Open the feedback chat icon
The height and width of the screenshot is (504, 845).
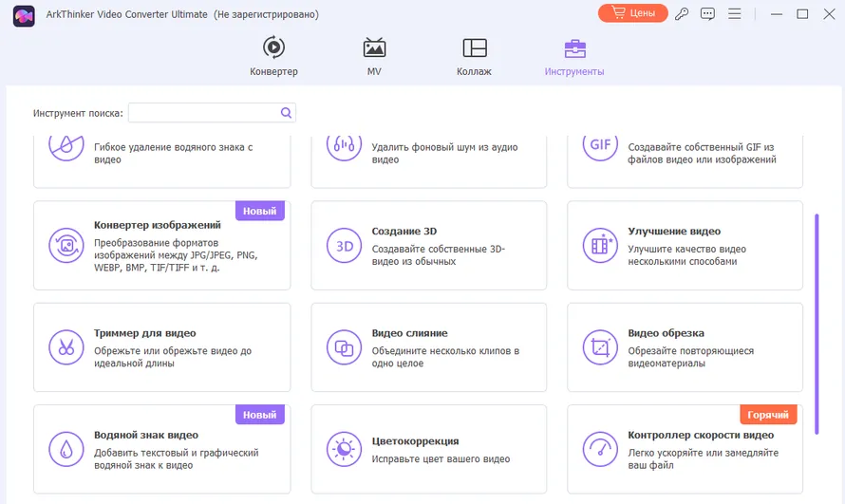pos(707,13)
